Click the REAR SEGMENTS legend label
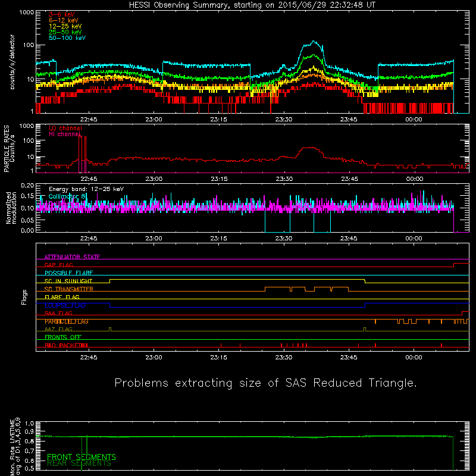 pyautogui.click(x=79, y=464)
